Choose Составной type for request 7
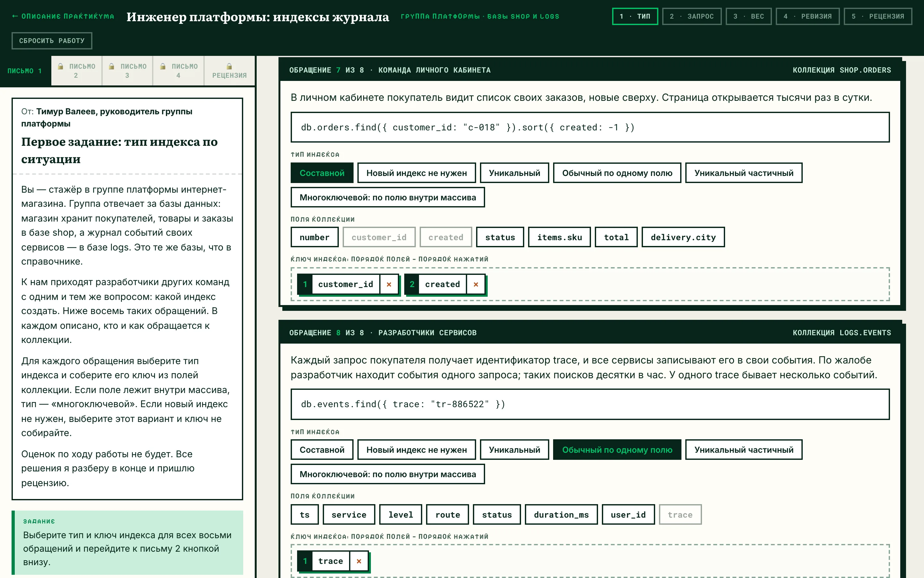Screen dimensions: 924x578 322,173
